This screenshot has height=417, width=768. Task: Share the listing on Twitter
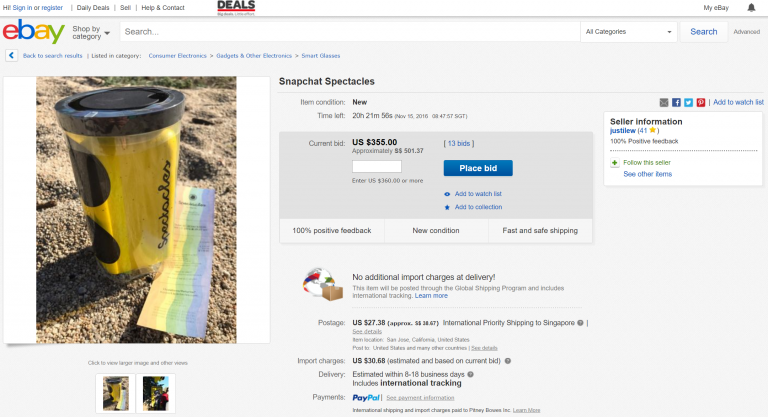(688, 102)
